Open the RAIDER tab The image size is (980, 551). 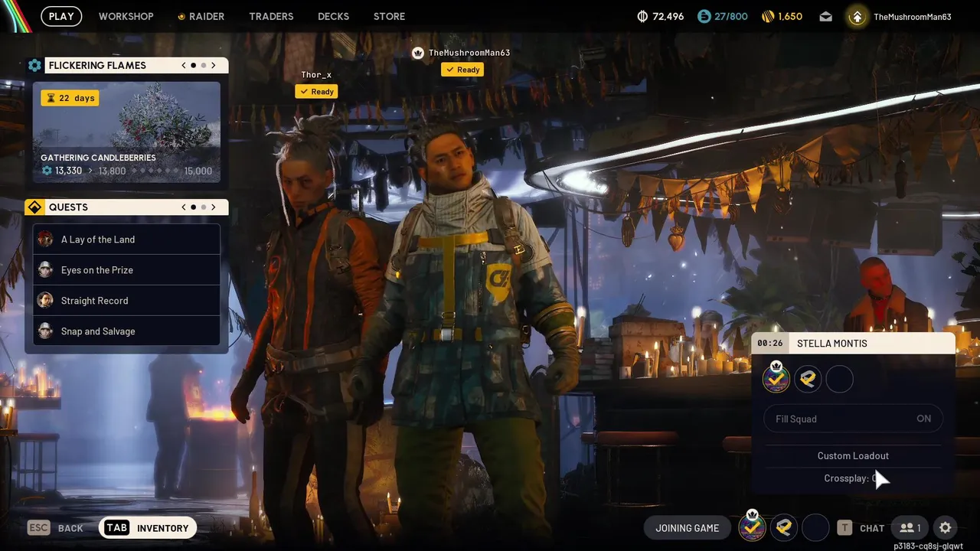tap(201, 16)
